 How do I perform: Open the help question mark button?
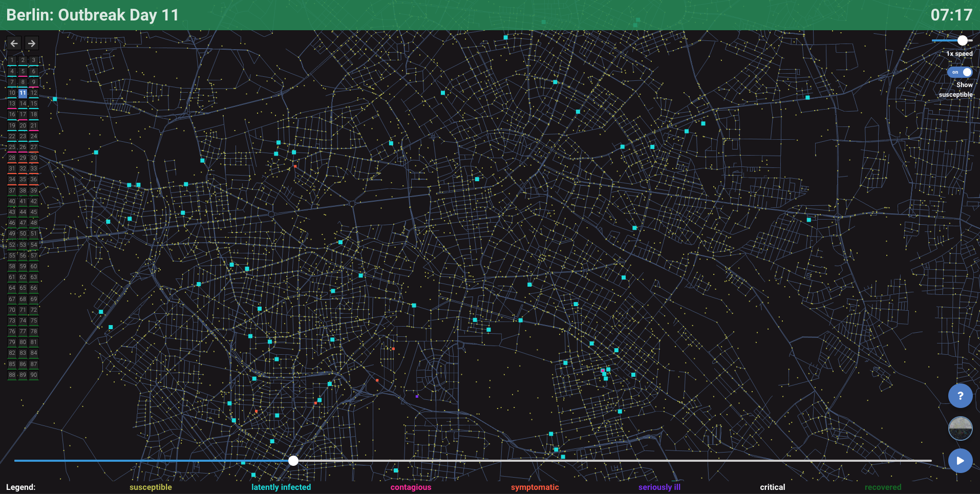click(960, 396)
